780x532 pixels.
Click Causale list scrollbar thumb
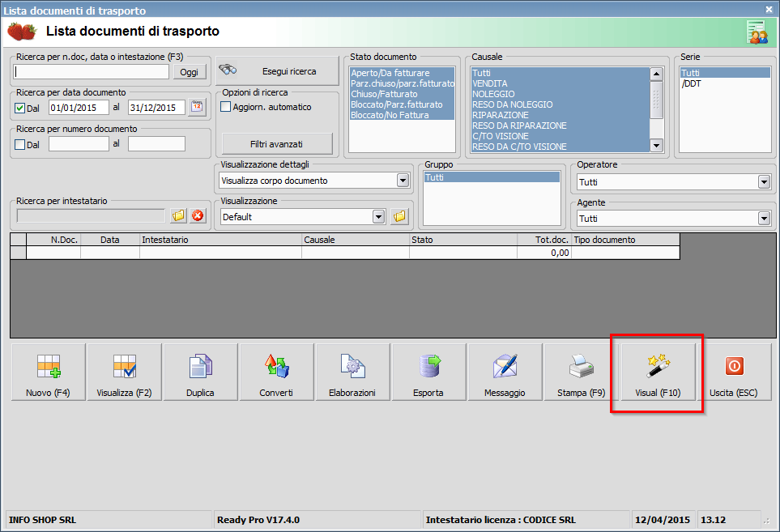tap(657, 100)
